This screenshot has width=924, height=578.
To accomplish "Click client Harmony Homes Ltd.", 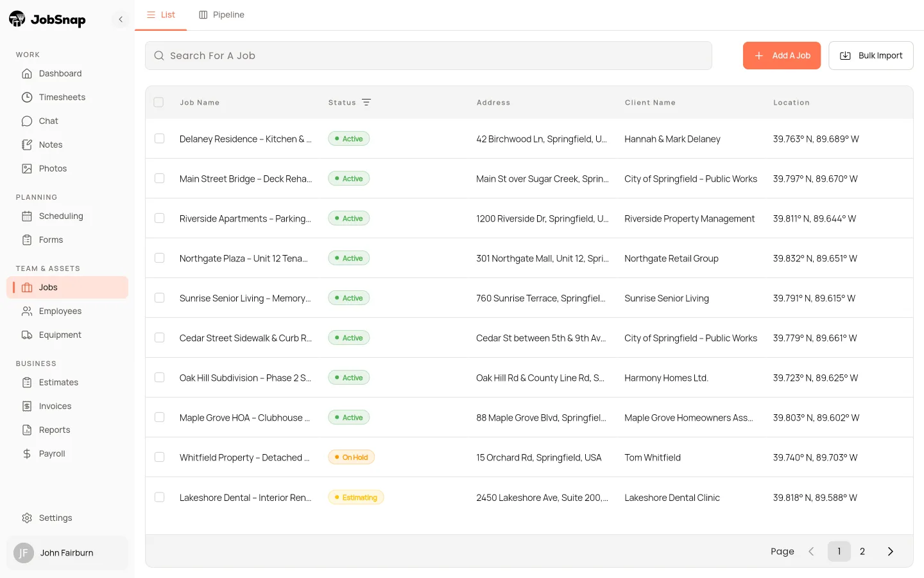I will 666,378.
